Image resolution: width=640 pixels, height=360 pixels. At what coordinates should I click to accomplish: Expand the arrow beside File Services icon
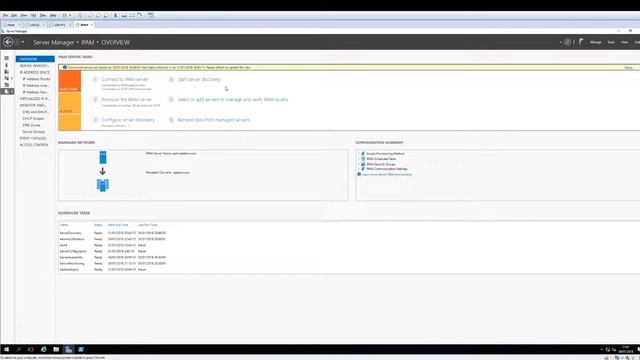tap(12, 78)
